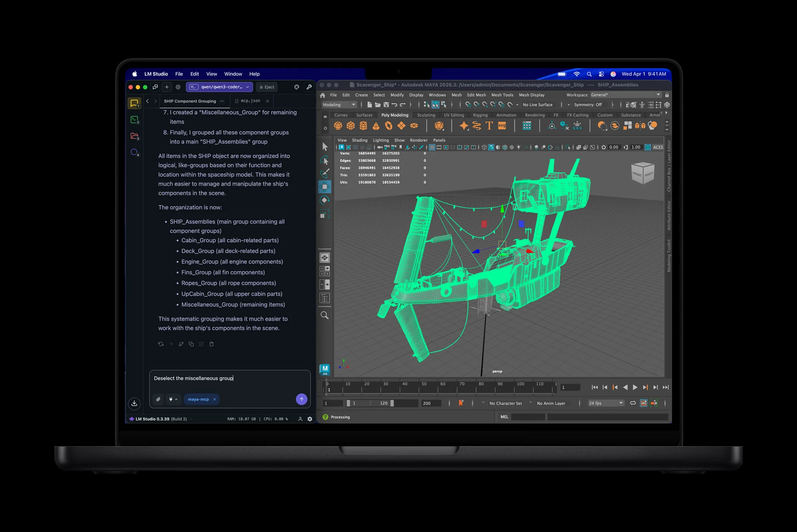This screenshot has height=532, width=797.
Task: Create a polygon cube from the shelf
Action: 351,126
